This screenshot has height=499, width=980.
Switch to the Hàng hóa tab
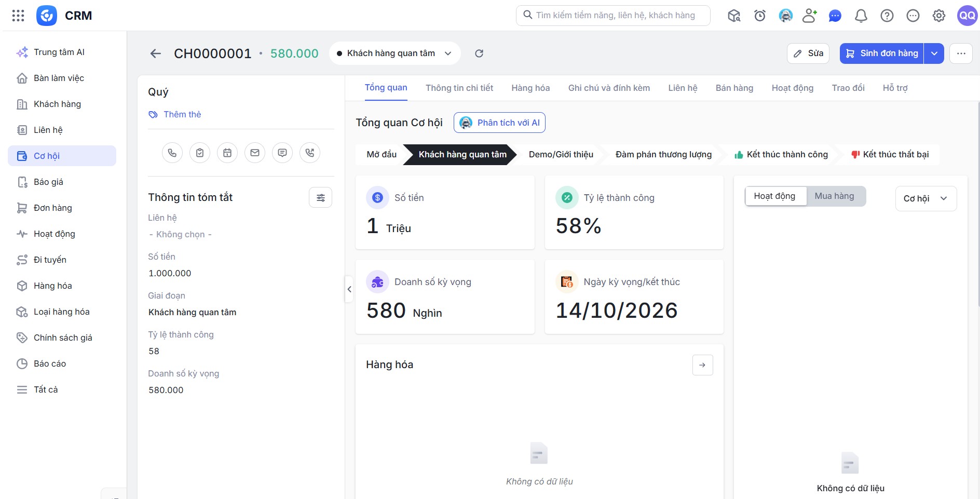click(x=530, y=88)
